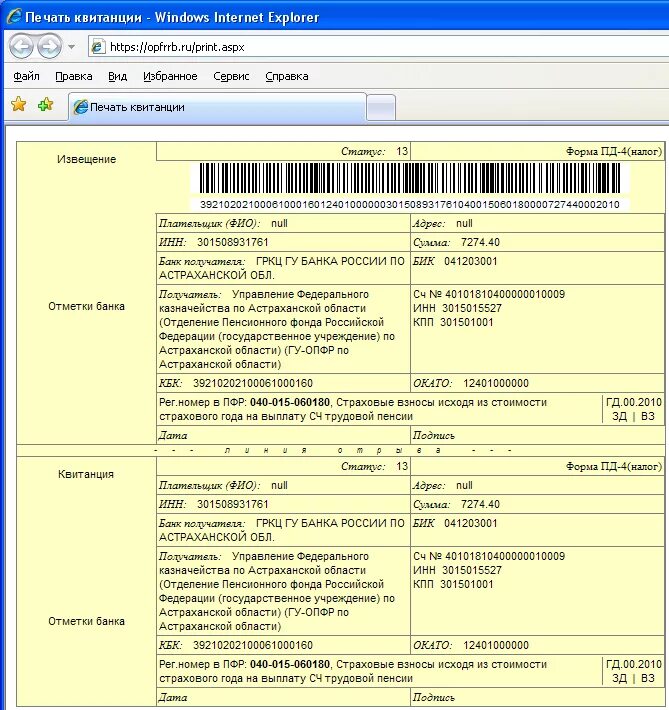Click the IE logo in title bar

click(14, 16)
